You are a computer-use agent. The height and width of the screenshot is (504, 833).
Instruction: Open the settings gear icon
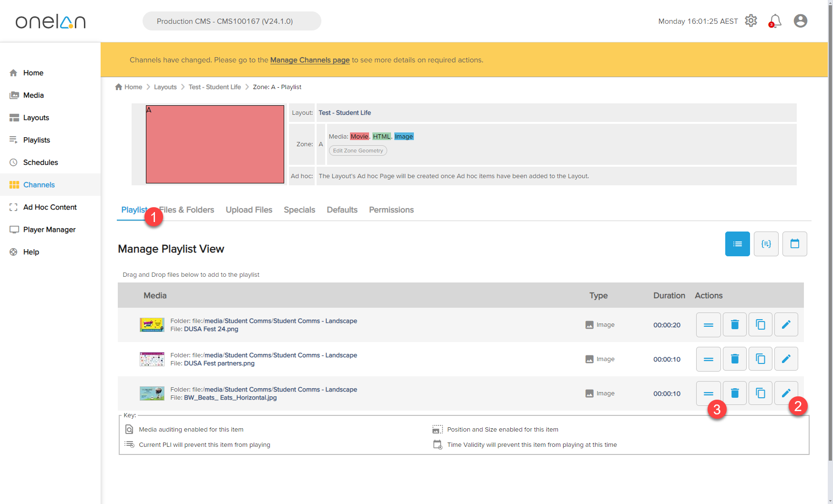751,20
